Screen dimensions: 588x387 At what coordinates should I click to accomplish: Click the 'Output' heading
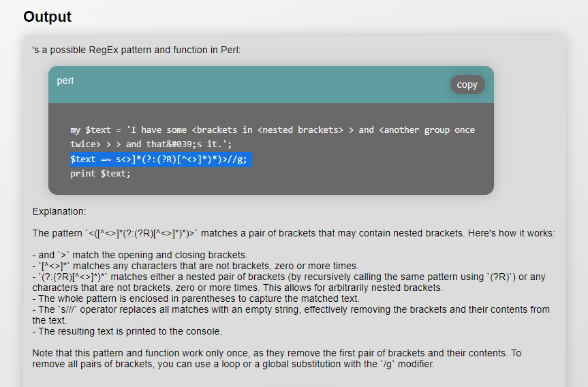tap(47, 16)
